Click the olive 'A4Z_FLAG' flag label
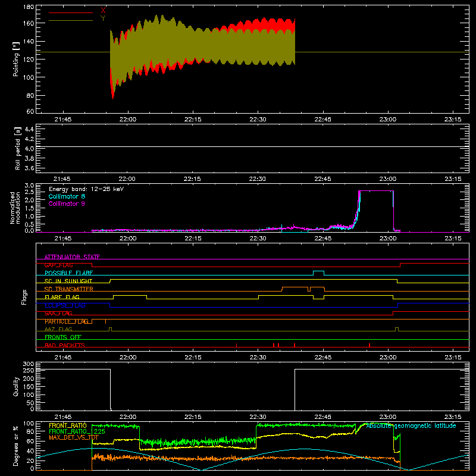476x476 pixels. pos(58,329)
